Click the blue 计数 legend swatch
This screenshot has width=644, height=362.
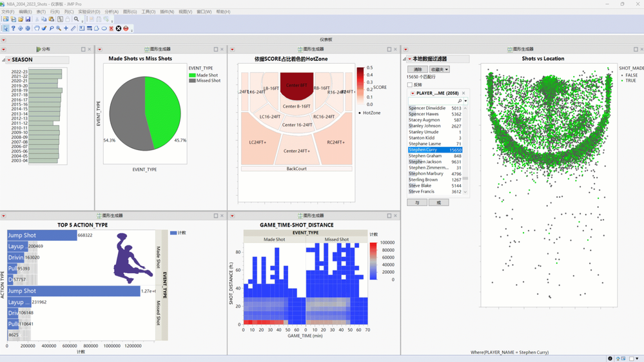click(x=173, y=233)
